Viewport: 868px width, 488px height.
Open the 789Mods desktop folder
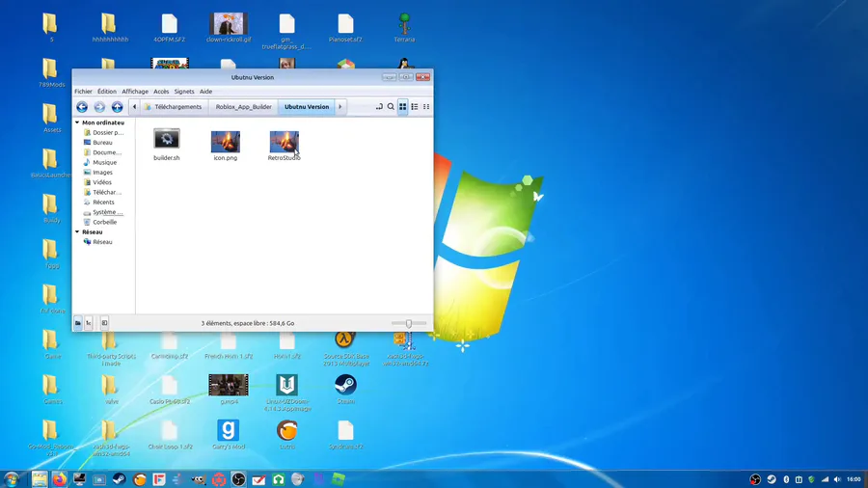click(x=51, y=73)
